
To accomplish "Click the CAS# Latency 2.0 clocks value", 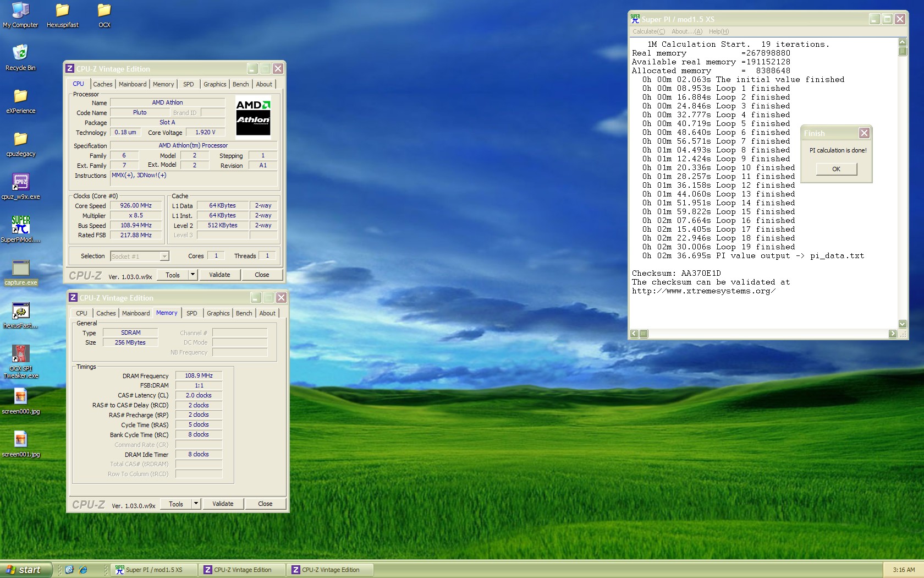I will [199, 395].
